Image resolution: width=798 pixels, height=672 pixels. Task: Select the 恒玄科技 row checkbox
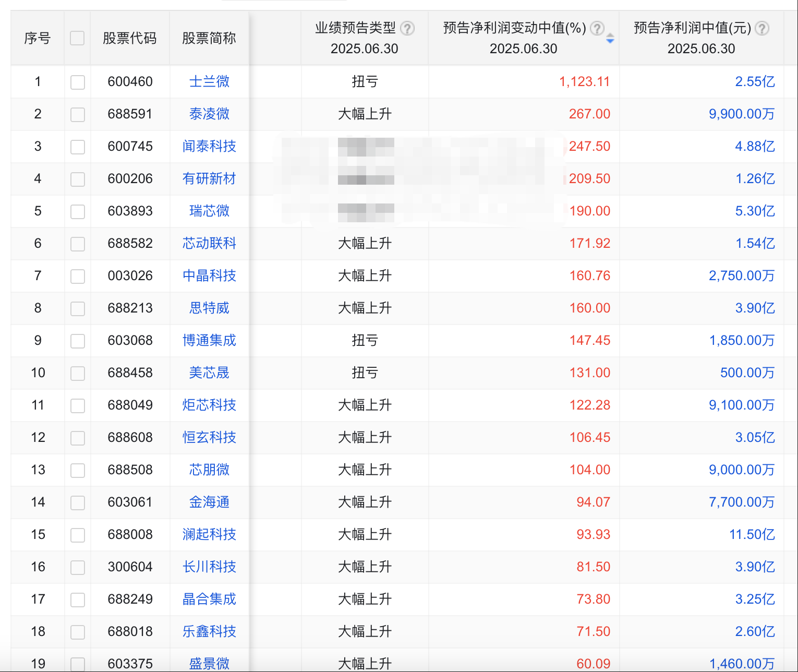click(78, 438)
